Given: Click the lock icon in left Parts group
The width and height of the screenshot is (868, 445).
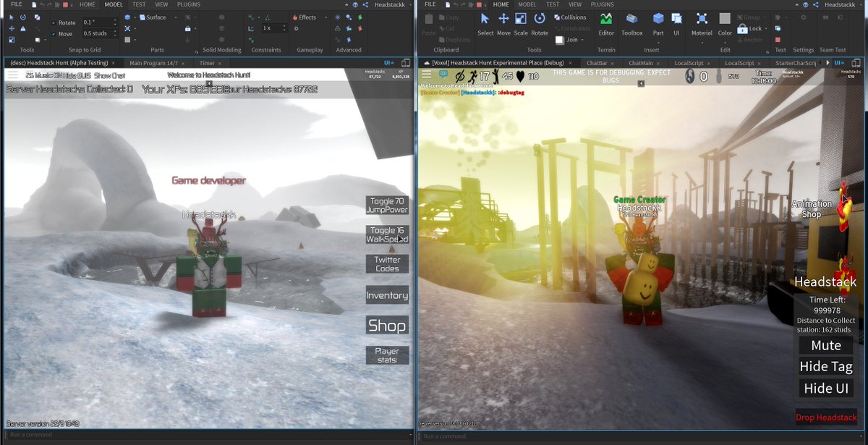Looking at the screenshot, I should 188,28.
